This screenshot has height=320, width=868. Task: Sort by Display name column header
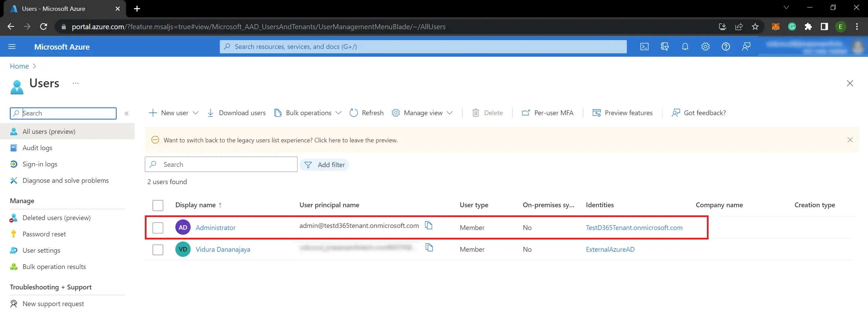coord(198,205)
